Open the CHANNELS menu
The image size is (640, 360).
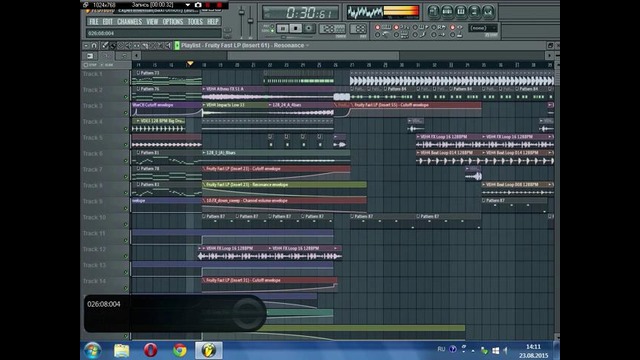pyautogui.click(x=129, y=22)
